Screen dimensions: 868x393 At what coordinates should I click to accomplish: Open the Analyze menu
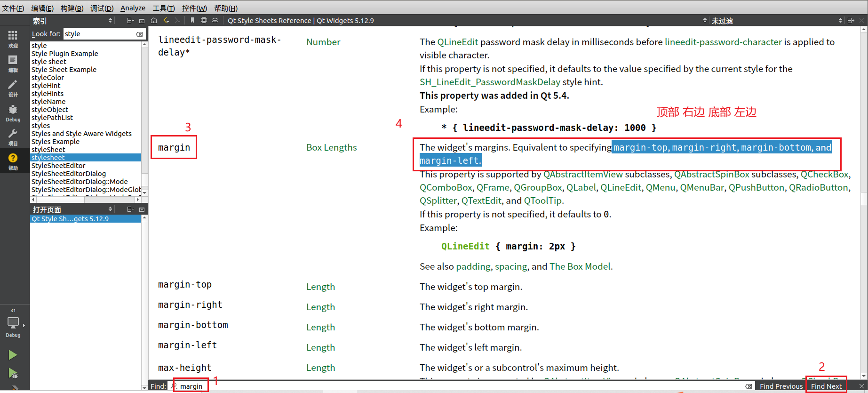pos(133,8)
